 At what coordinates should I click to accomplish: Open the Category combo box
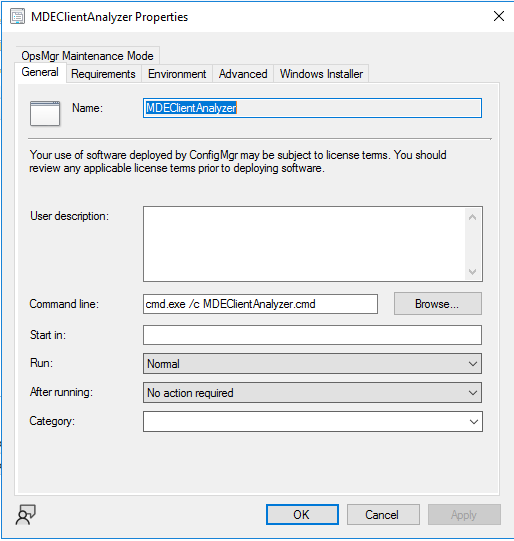(313, 421)
